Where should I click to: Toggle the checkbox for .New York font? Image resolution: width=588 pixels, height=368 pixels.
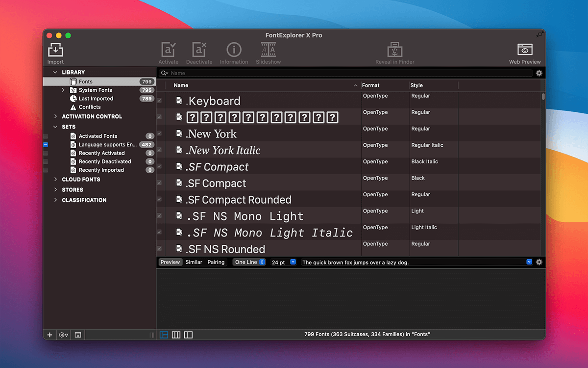(x=159, y=133)
